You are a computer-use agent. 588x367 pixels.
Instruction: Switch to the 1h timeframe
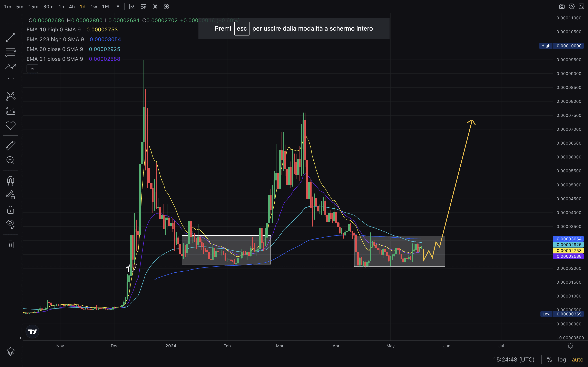pyautogui.click(x=61, y=7)
